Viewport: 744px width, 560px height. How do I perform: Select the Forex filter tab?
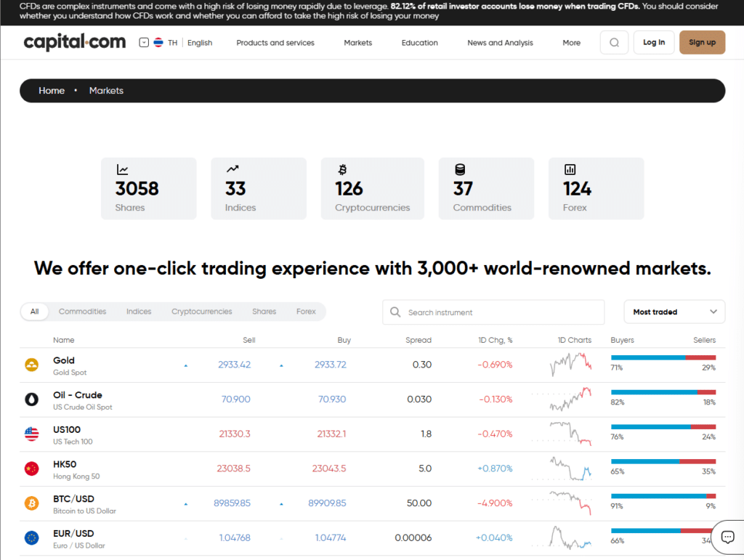click(306, 312)
